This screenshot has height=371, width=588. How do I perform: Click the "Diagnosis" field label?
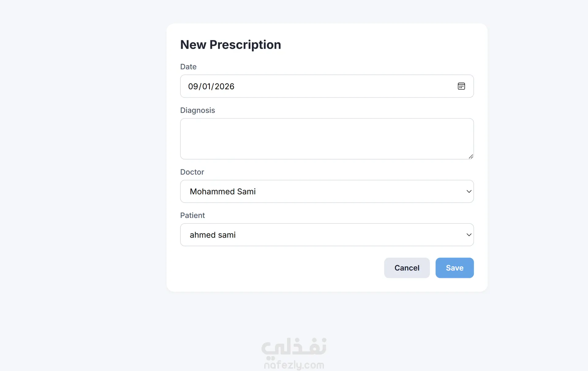point(198,111)
